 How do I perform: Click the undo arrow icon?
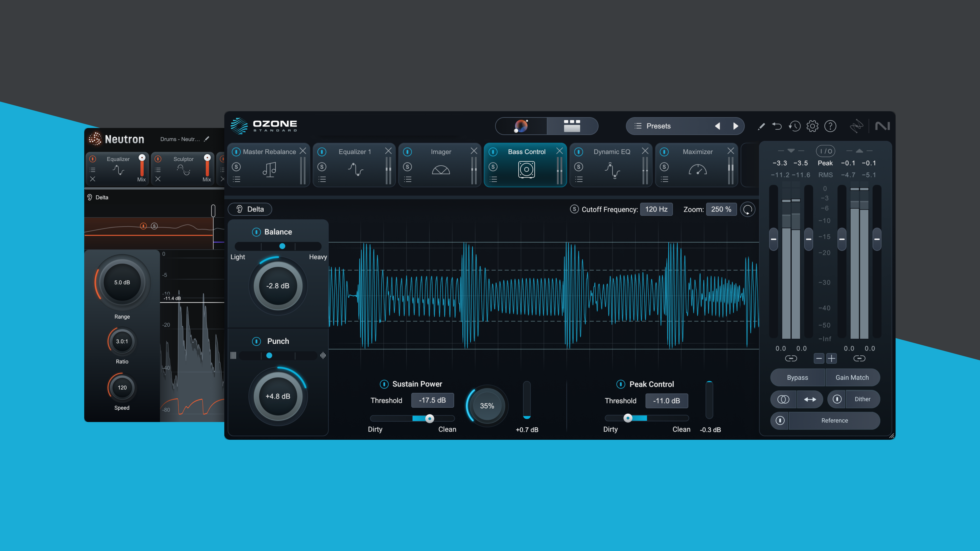pyautogui.click(x=776, y=126)
